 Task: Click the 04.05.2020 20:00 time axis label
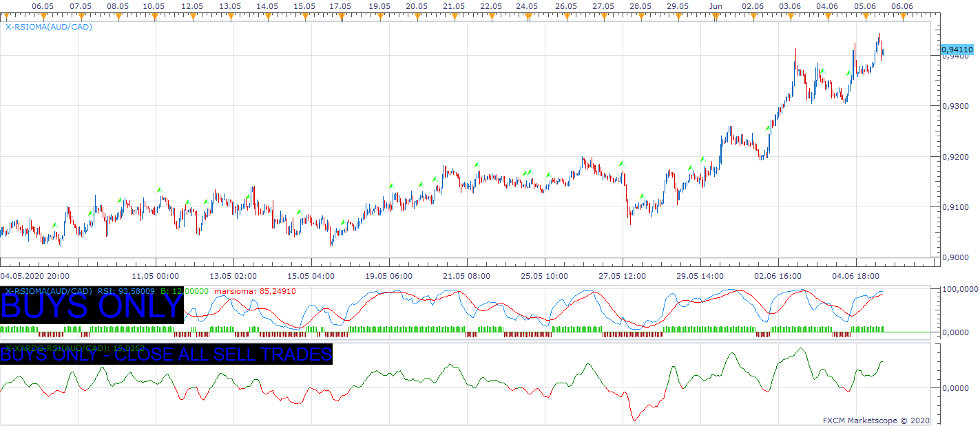34,276
